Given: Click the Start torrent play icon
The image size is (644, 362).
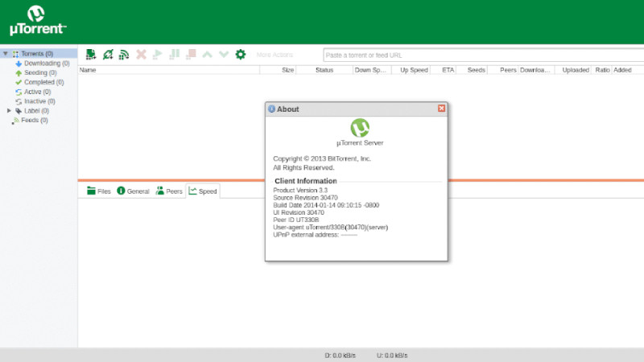Looking at the screenshot, I should pyautogui.click(x=157, y=54).
